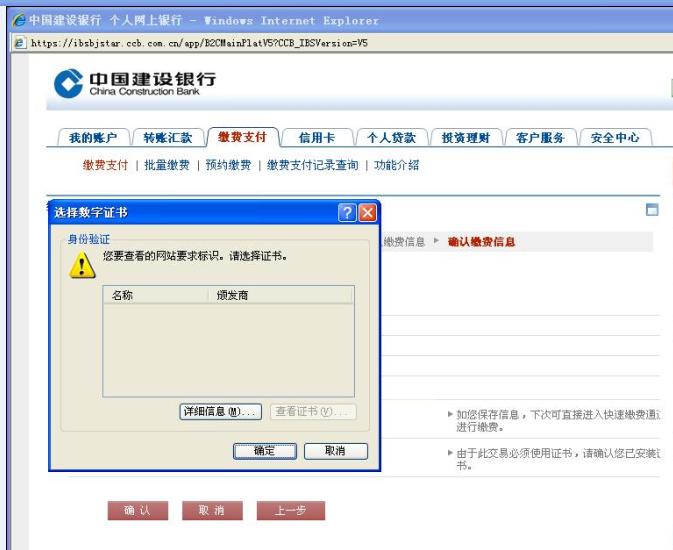Click the 缴费支付记录查询 link
673x550 pixels.
(x=312, y=165)
